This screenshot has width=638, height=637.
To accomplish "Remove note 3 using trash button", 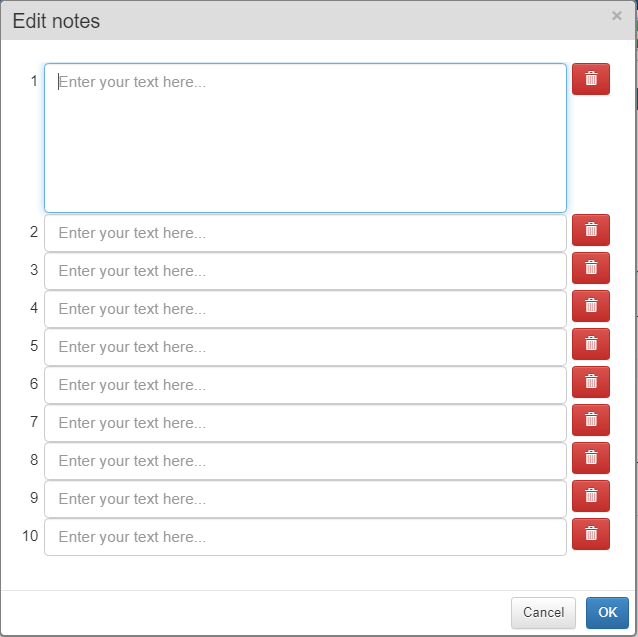I will coord(590,268).
